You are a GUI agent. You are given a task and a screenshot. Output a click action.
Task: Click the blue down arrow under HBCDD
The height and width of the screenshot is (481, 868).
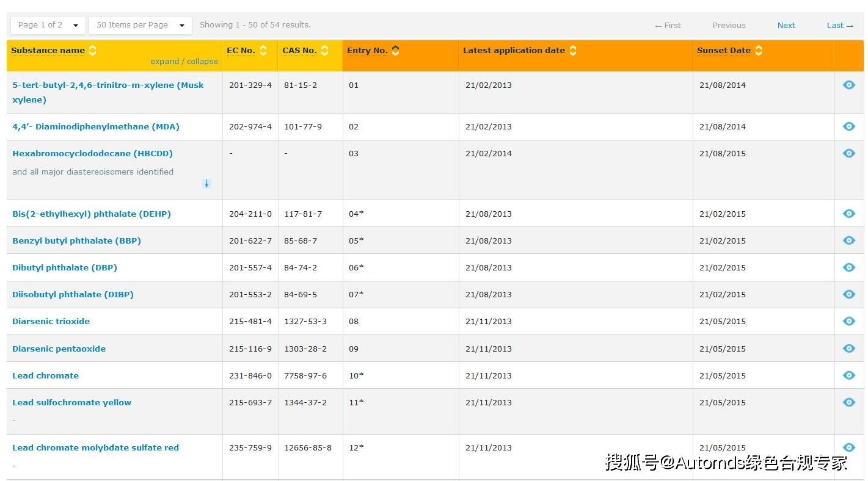tap(206, 183)
